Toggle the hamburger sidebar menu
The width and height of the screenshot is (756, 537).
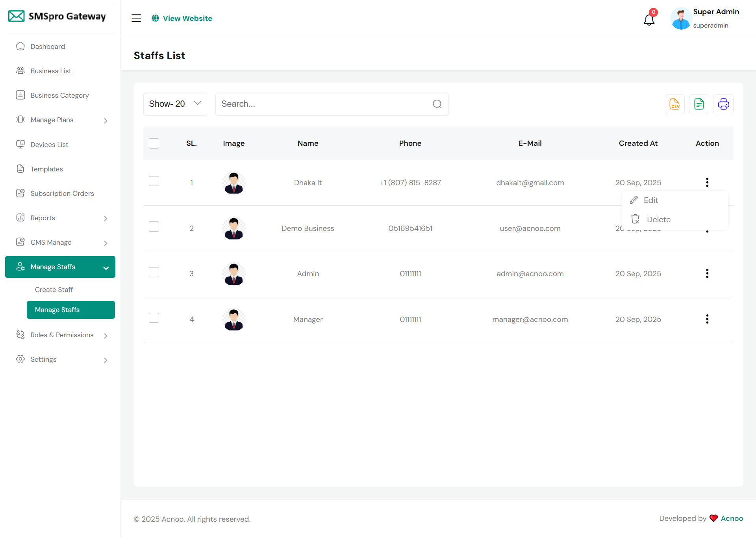136,18
